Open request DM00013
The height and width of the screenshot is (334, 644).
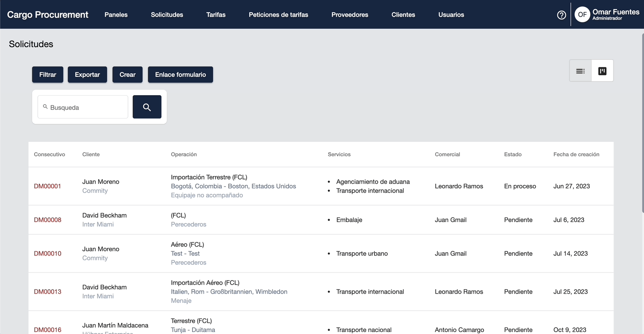[x=48, y=292]
